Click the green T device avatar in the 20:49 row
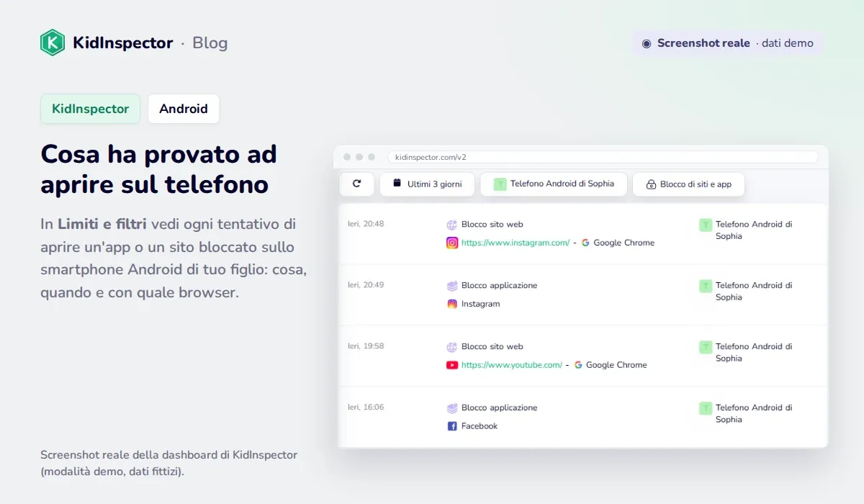The width and height of the screenshot is (864, 504). click(706, 287)
